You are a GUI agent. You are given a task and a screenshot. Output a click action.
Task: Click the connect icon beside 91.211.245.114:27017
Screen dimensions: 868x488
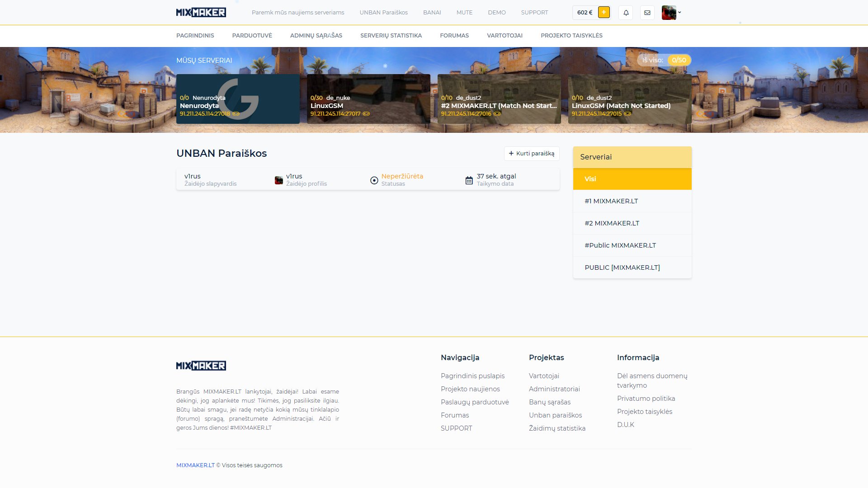click(366, 114)
